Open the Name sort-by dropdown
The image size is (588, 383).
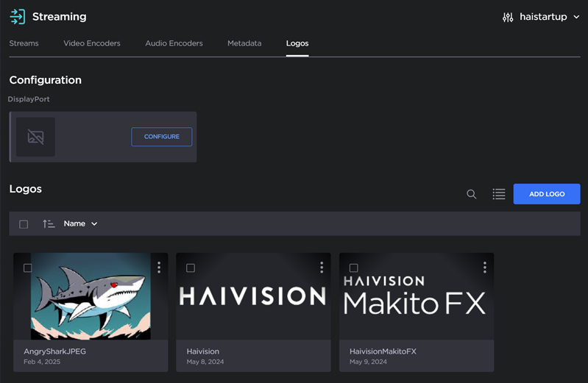(80, 223)
